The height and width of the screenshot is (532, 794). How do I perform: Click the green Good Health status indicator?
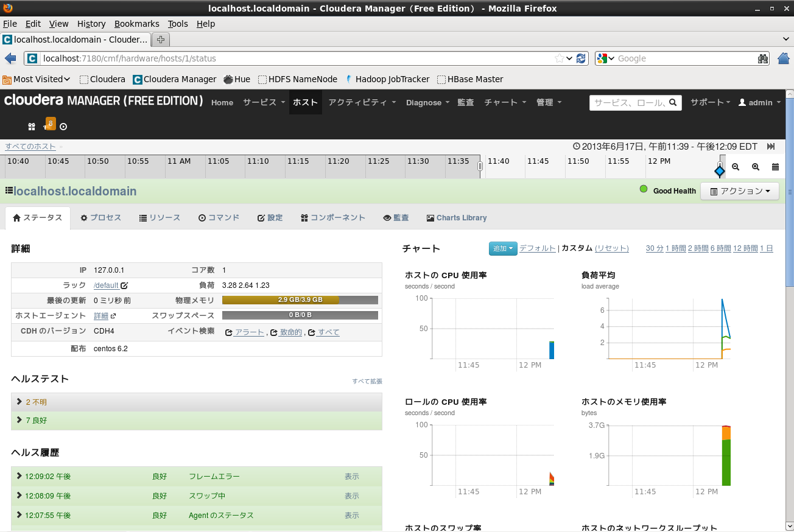coord(644,189)
